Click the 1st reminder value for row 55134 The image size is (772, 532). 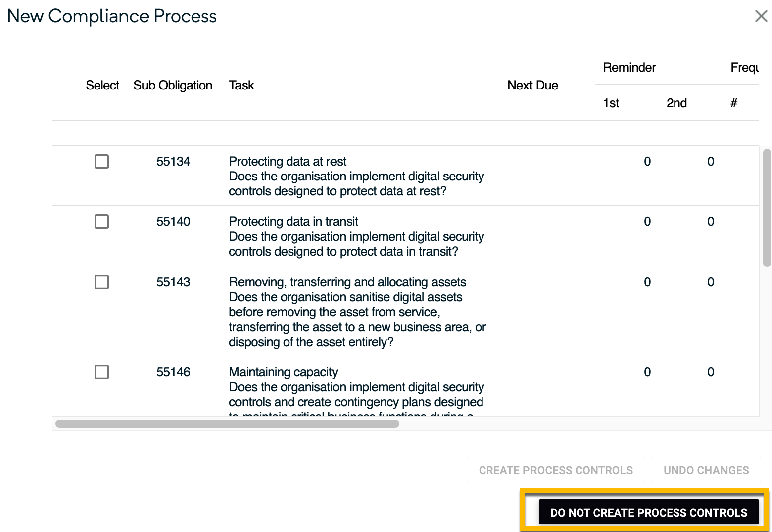tap(647, 162)
